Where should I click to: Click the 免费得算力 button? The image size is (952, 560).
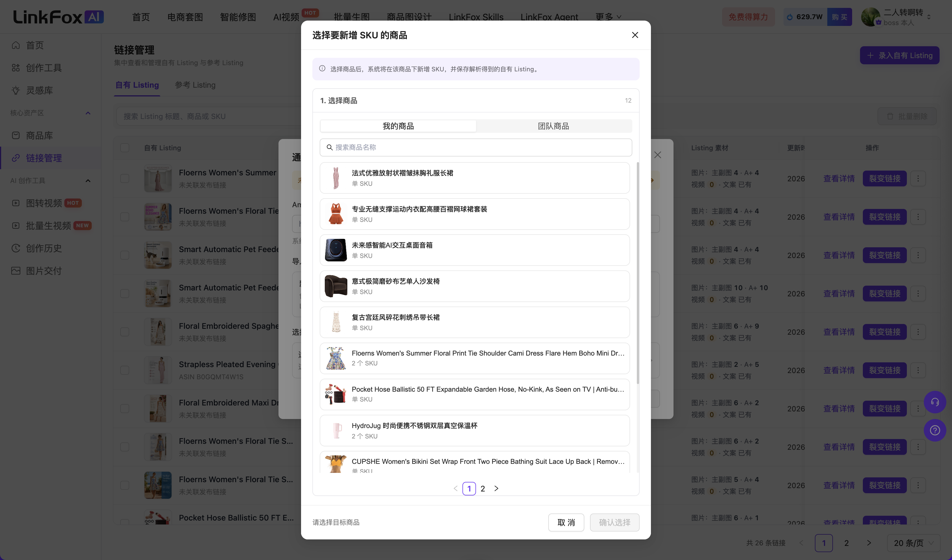click(748, 17)
